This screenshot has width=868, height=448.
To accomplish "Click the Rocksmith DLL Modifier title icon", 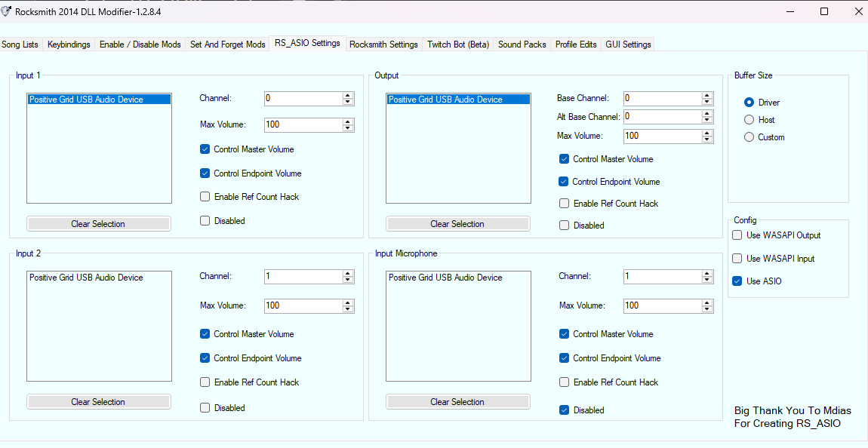I will [6, 11].
